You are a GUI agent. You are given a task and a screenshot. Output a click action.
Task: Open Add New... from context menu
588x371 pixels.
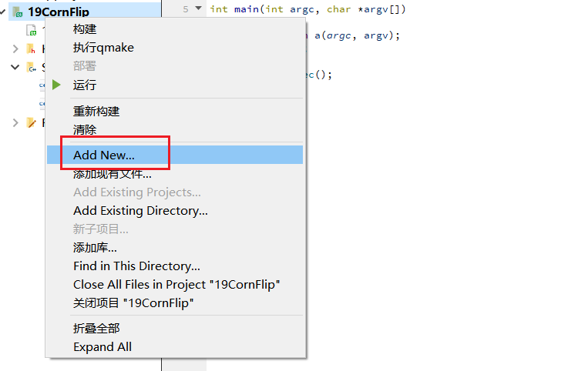[x=175, y=155]
